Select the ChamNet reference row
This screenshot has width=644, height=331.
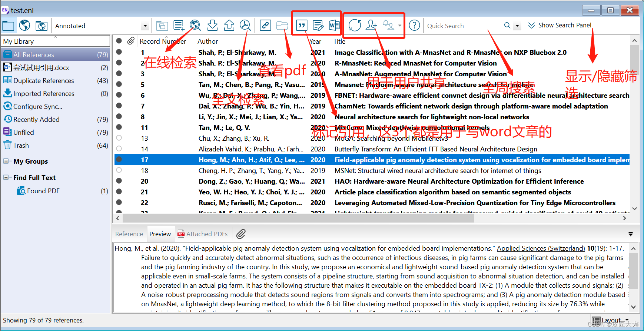tap(372, 106)
